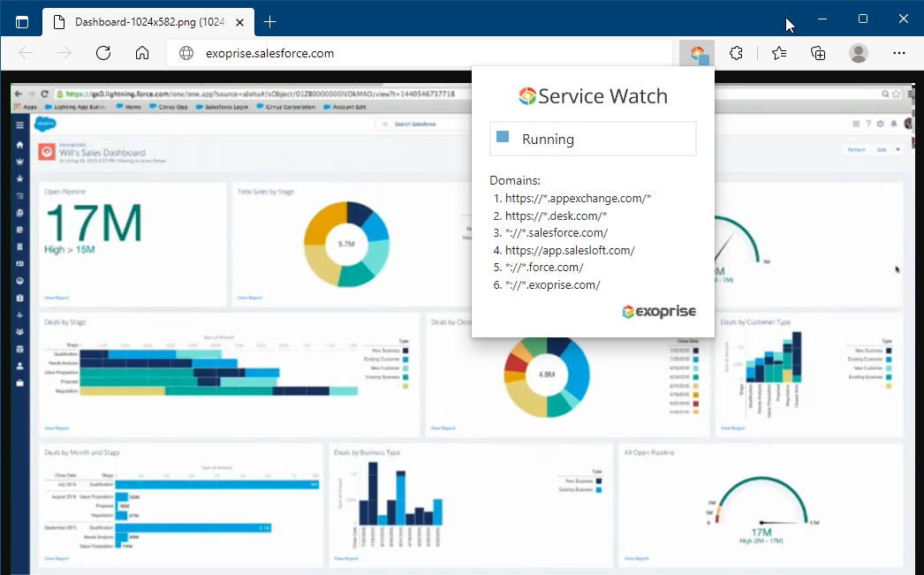Open the Collections icon in Edge toolbar

click(818, 54)
